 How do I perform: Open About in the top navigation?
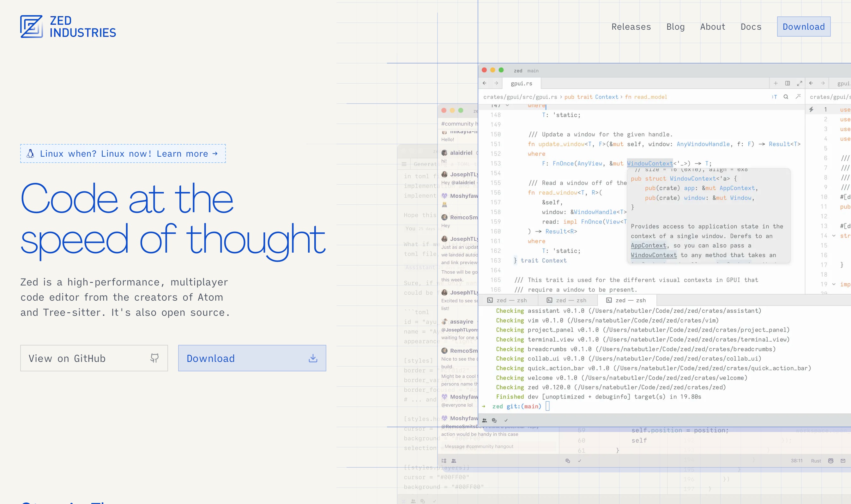(x=713, y=27)
